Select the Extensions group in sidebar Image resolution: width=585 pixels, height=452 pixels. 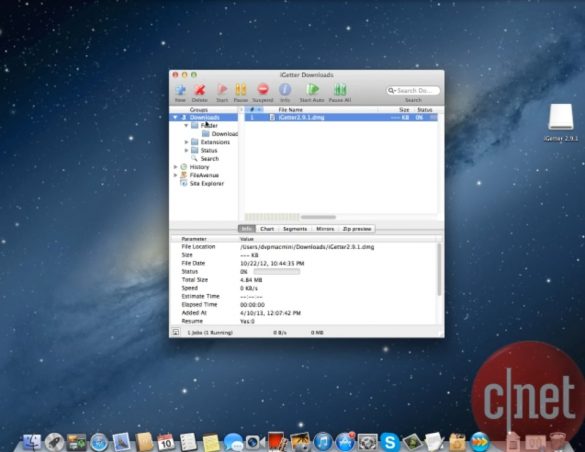point(215,142)
